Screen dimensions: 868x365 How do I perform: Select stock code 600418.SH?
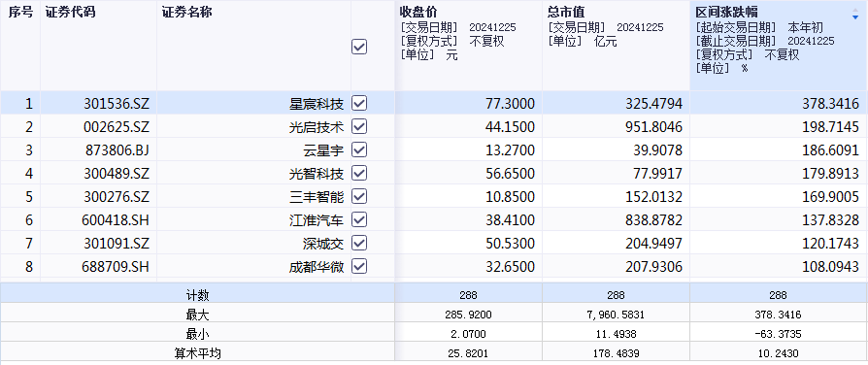117,220
